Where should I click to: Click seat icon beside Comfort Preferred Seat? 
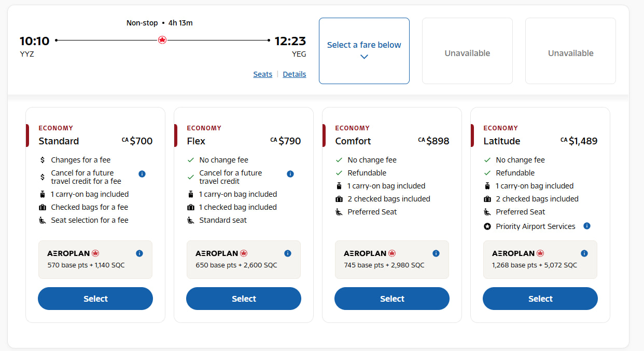[339, 212]
